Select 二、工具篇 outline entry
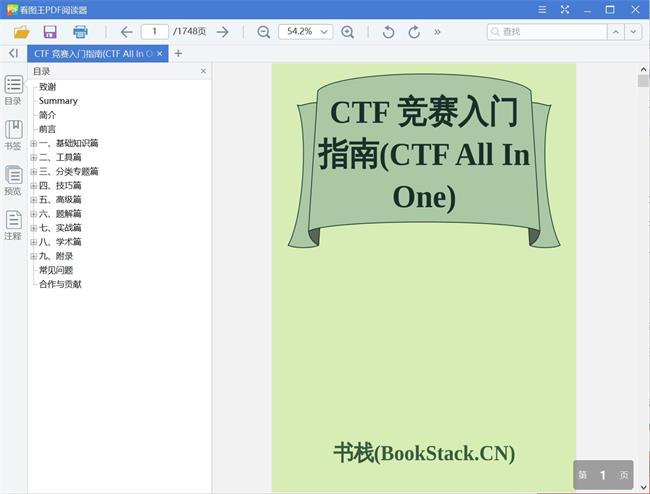This screenshot has height=494, width=650. [x=60, y=157]
